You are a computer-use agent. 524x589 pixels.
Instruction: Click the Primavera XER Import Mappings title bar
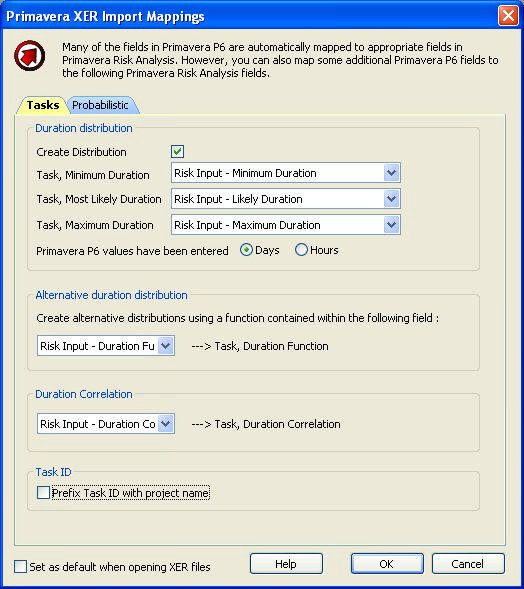[248, 16]
